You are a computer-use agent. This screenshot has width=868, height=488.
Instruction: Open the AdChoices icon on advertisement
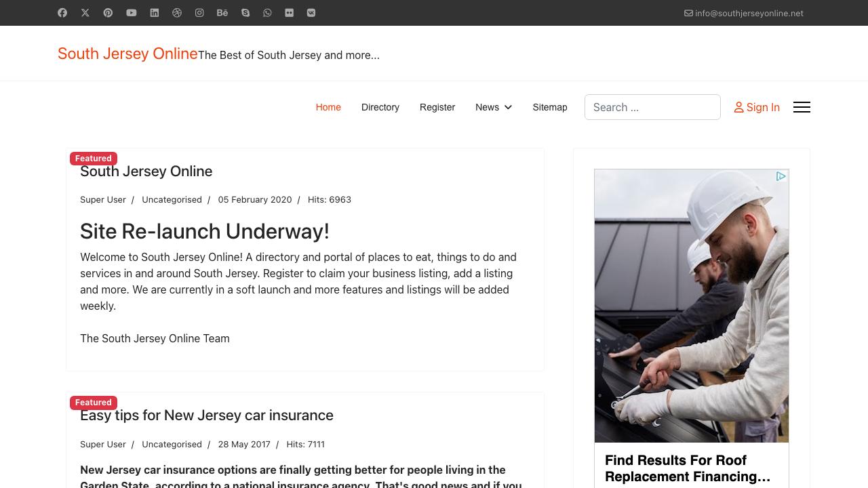coord(781,176)
